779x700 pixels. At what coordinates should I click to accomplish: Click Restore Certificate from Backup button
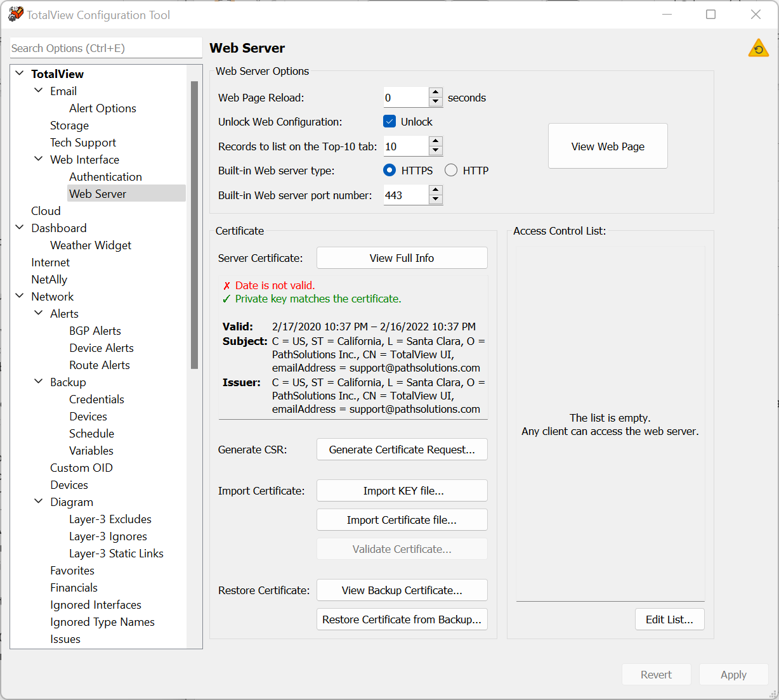(x=402, y=619)
